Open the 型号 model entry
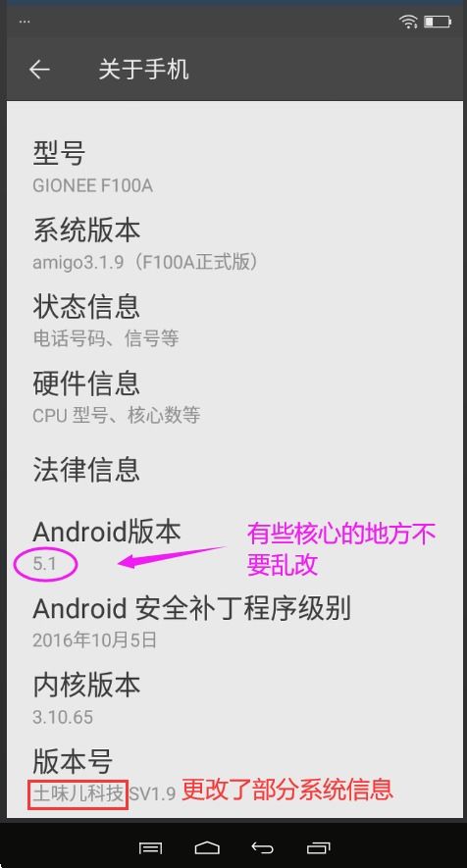 click(x=234, y=167)
